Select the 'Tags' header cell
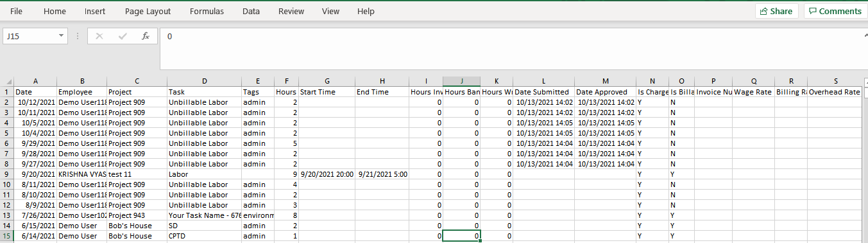 tap(258, 92)
